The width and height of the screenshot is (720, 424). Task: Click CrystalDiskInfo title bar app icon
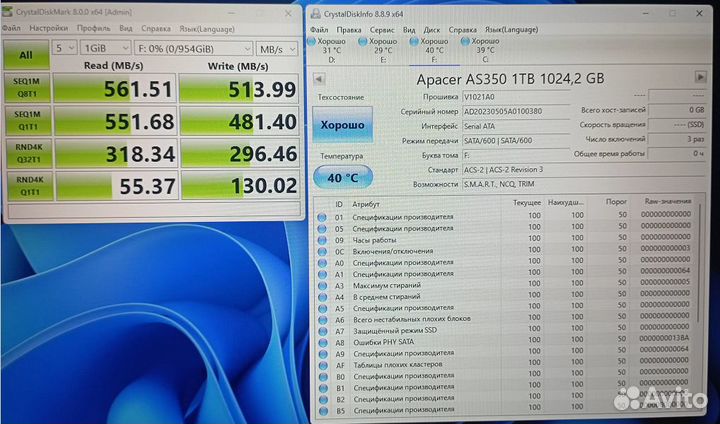(315, 14)
